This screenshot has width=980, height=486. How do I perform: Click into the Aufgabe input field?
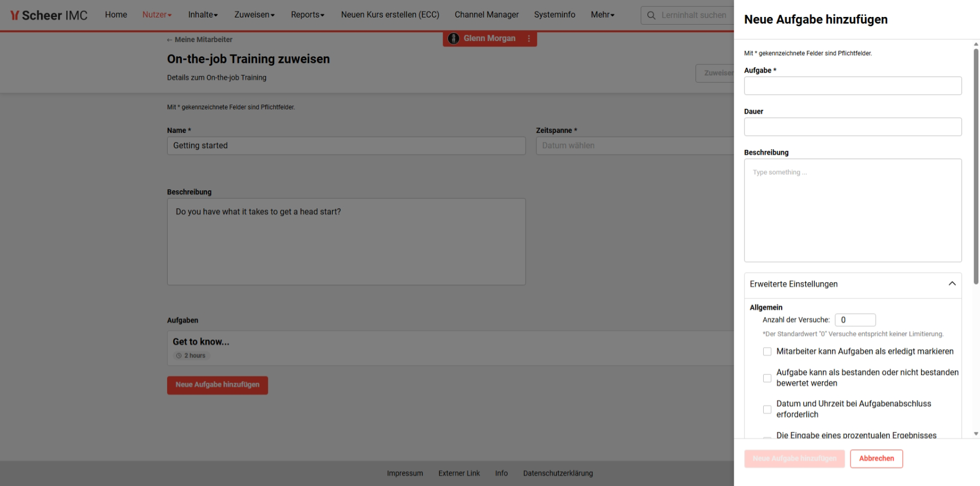[853, 86]
